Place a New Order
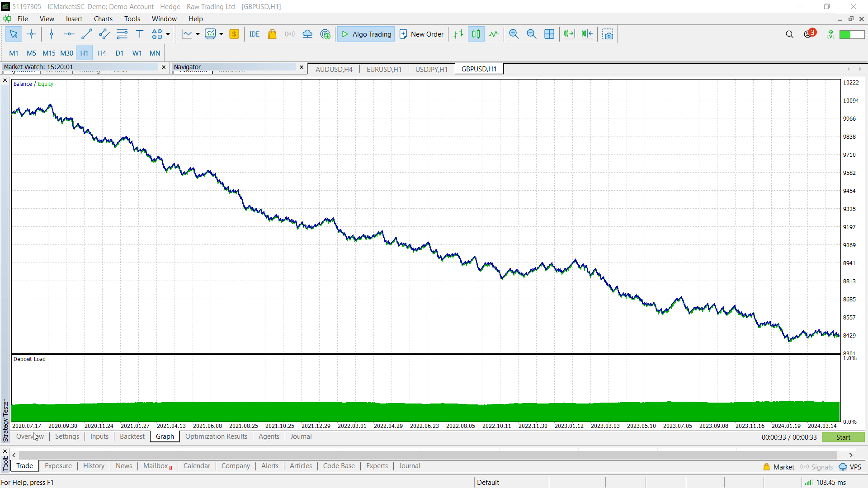Screen dimensions: 868x488 421,34
